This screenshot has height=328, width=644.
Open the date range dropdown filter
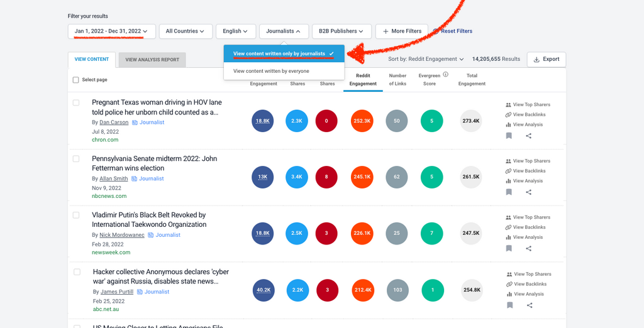click(x=111, y=31)
